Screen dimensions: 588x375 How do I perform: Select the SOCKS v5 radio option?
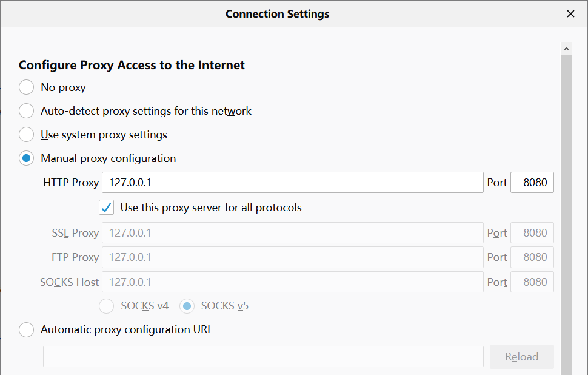click(x=187, y=306)
